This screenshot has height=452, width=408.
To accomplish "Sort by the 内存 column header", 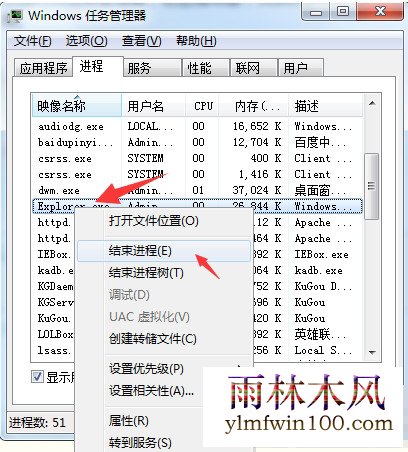I will [254, 106].
